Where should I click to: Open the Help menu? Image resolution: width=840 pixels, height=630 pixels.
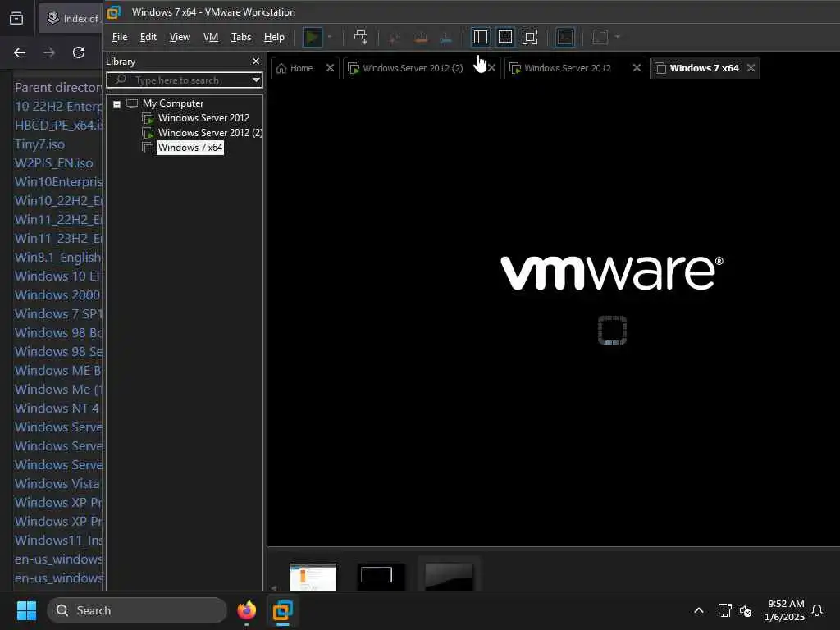tap(274, 37)
